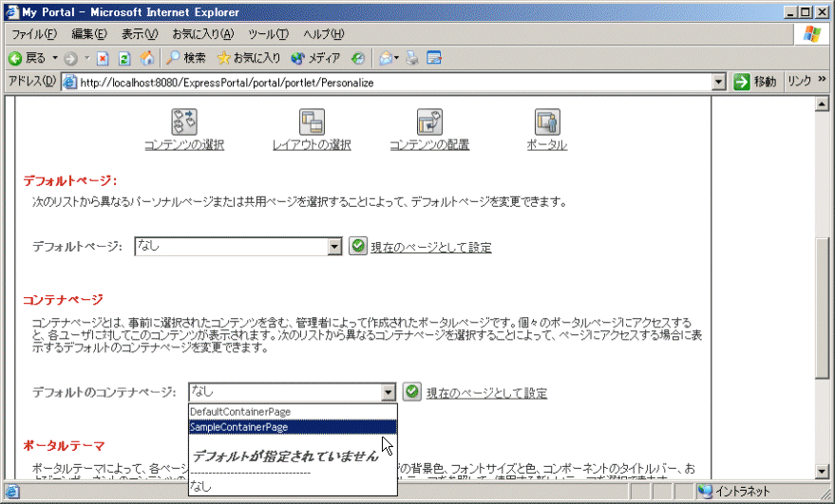835x504 pixels.
Task: Click the コンテンツの配置 icon
Action: pyautogui.click(x=429, y=121)
